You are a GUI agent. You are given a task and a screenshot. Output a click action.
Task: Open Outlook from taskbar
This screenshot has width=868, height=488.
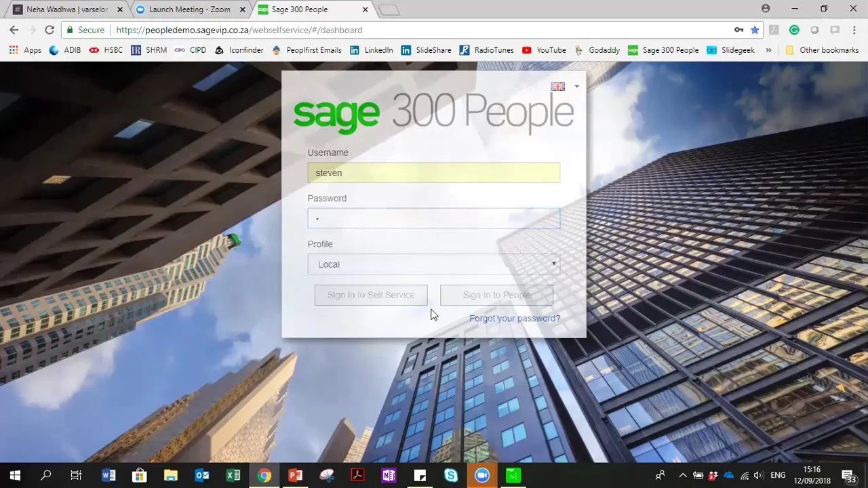pyautogui.click(x=201, y=476)
